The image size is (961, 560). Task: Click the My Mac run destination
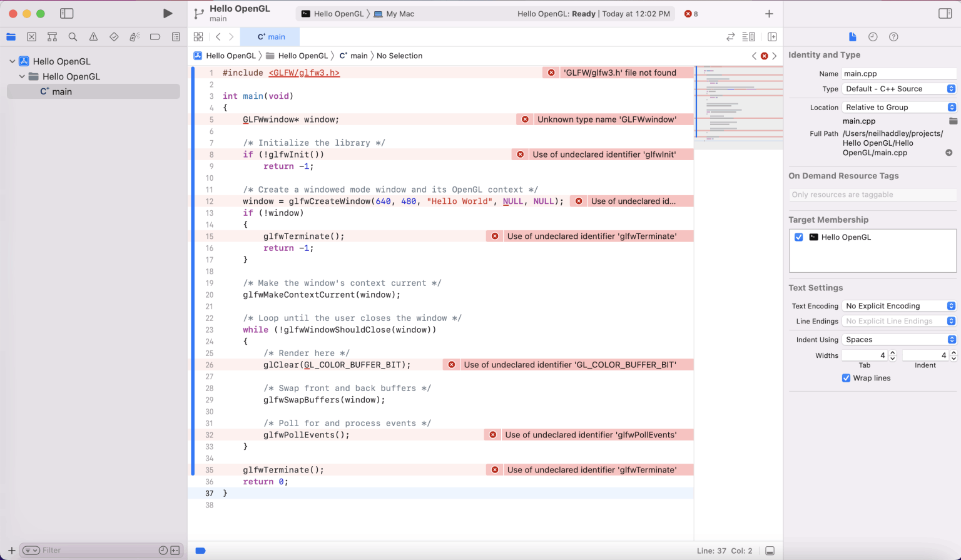coord(399,14)
